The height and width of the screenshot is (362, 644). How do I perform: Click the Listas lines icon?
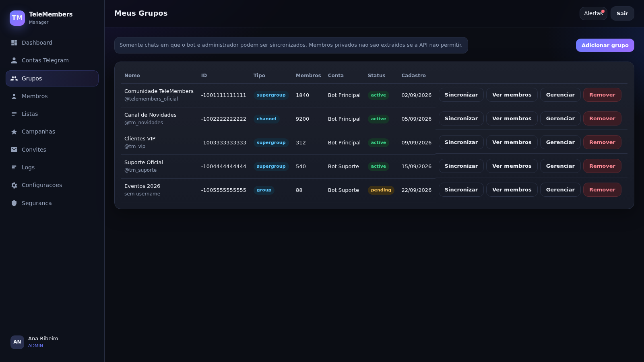point(14,114)
